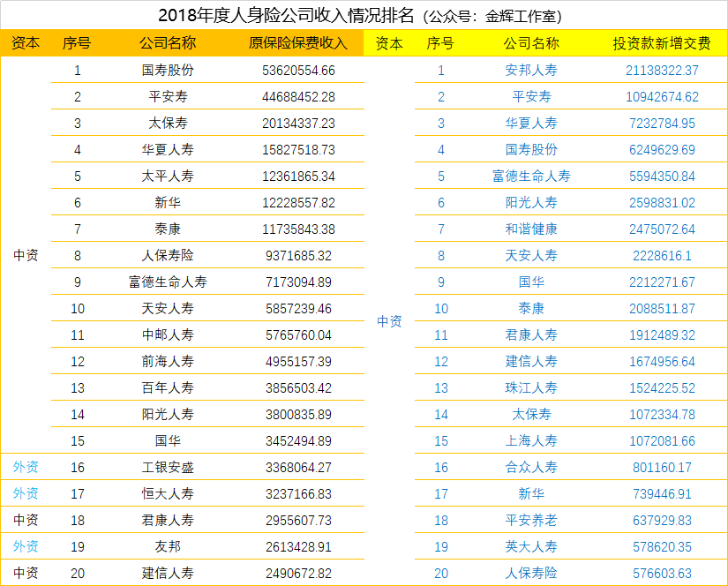
Task: Select the company name 平安养老
Action: (531, 520)
